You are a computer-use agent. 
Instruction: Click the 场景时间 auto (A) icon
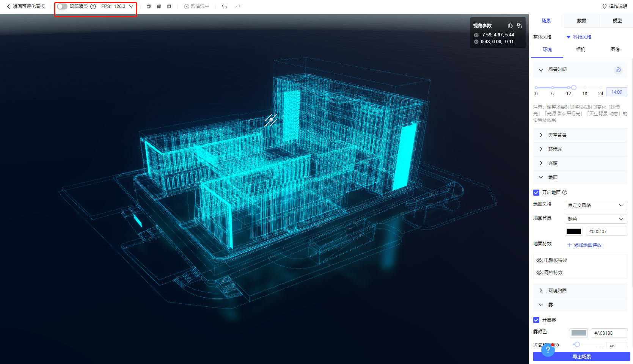pyautogui.click(x=618, y=70)
